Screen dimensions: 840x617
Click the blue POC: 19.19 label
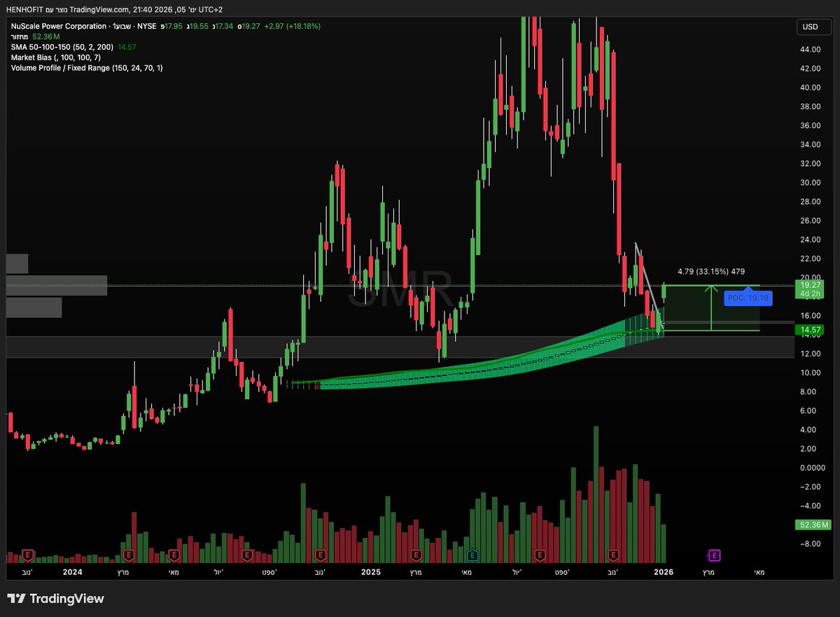[748, 298]
